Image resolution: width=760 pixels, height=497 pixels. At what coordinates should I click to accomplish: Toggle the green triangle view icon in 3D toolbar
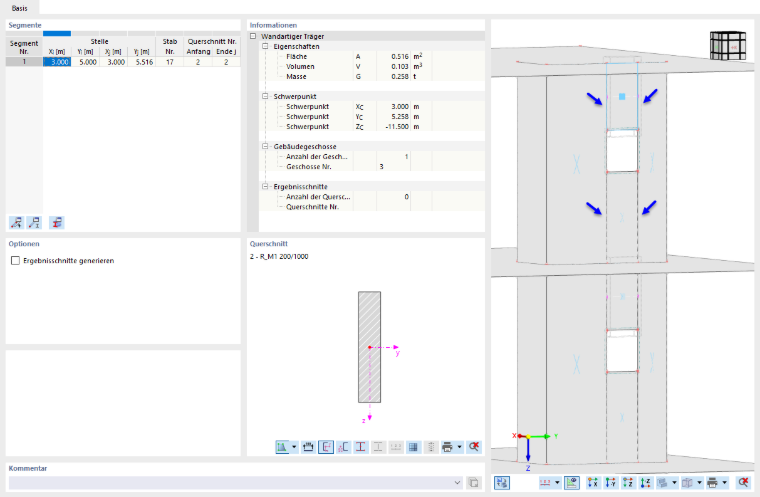click(x=572, y=482)
